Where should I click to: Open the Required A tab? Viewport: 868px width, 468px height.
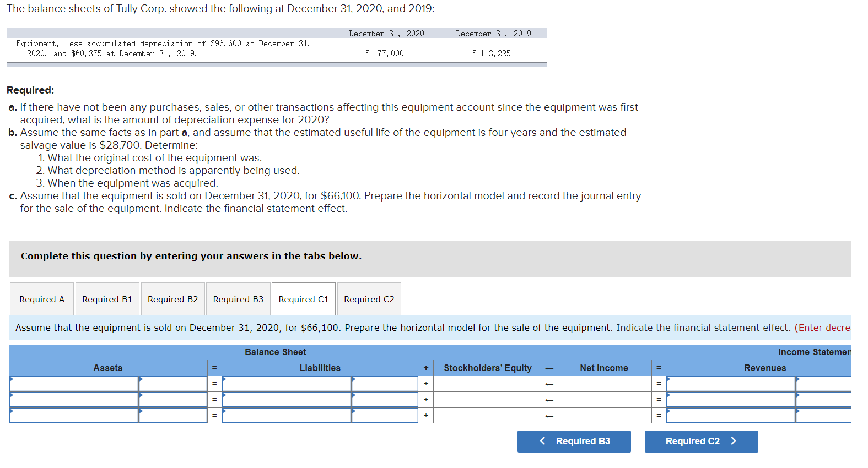click(42, 299)
